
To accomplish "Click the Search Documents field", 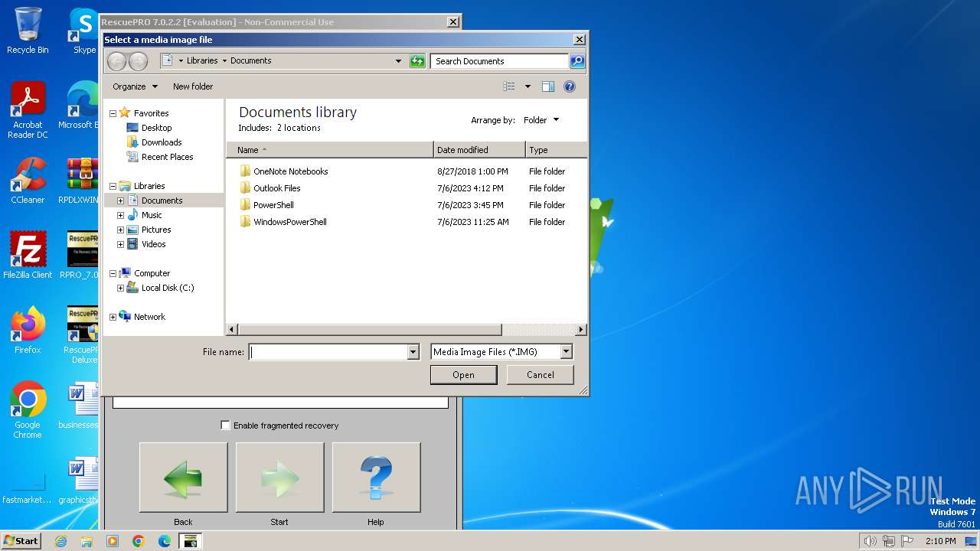I will (x=500, y=61).
